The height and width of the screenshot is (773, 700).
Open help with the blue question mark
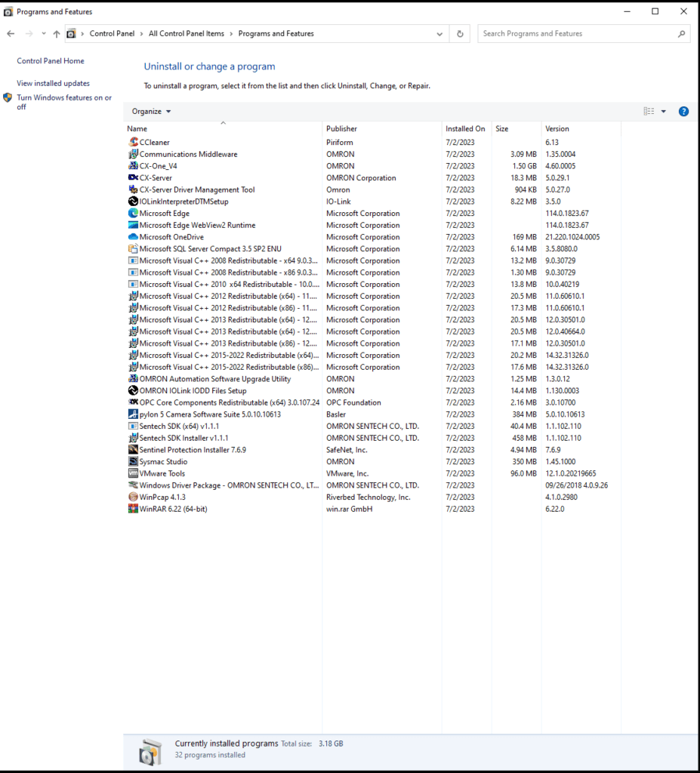click(x=683, y=112)
